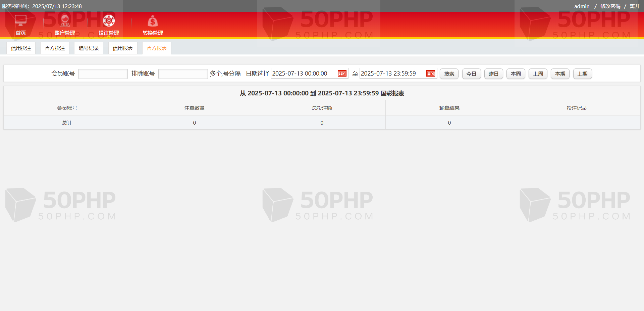
Task: Click the 修改密码 link
Action: pos(610,6)
